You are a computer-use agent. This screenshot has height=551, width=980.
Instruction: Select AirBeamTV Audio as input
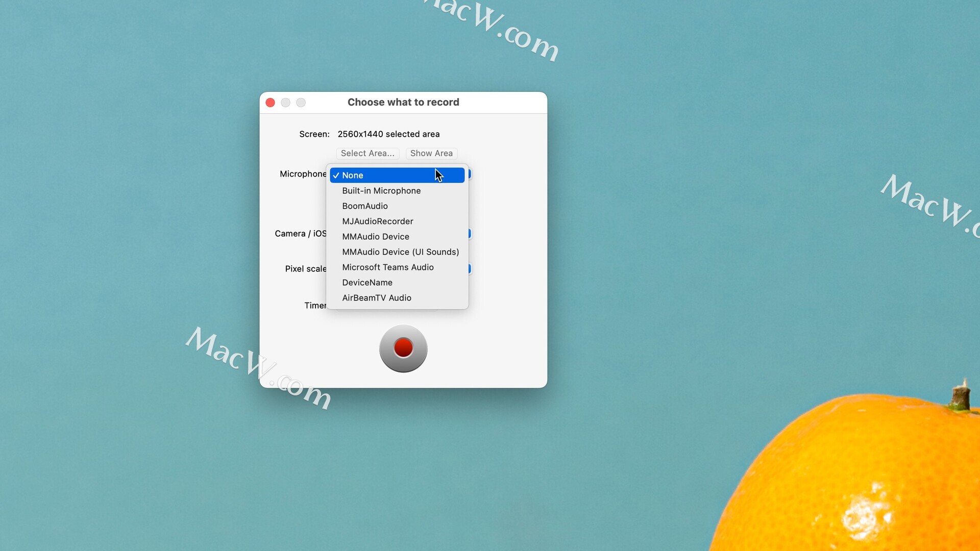click(x=397, y=298)
